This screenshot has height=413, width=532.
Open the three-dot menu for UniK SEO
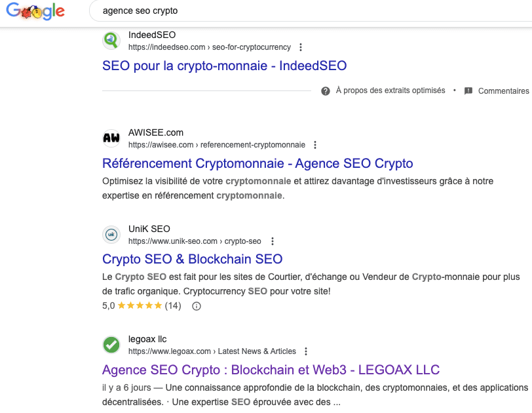click(272, 241)
